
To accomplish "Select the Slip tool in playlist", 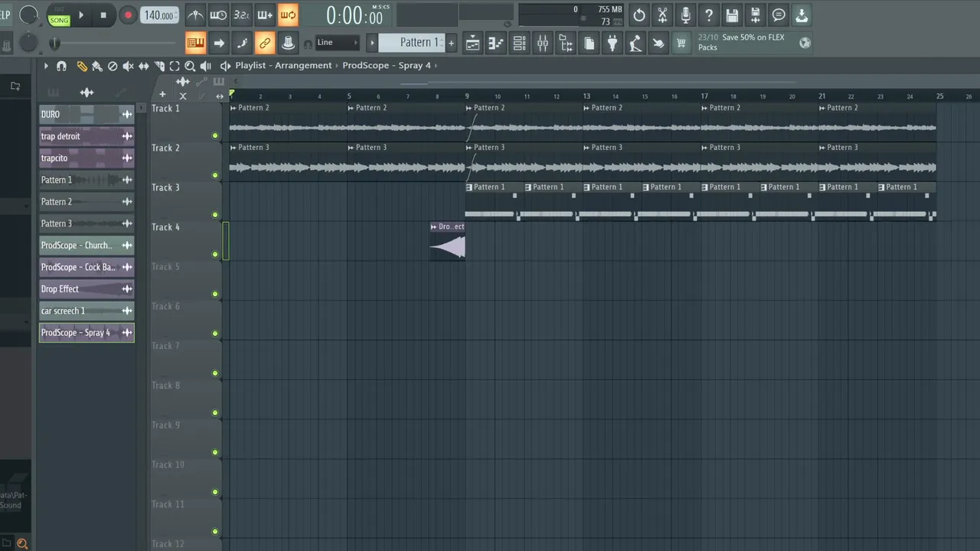I will pos(144,66).
